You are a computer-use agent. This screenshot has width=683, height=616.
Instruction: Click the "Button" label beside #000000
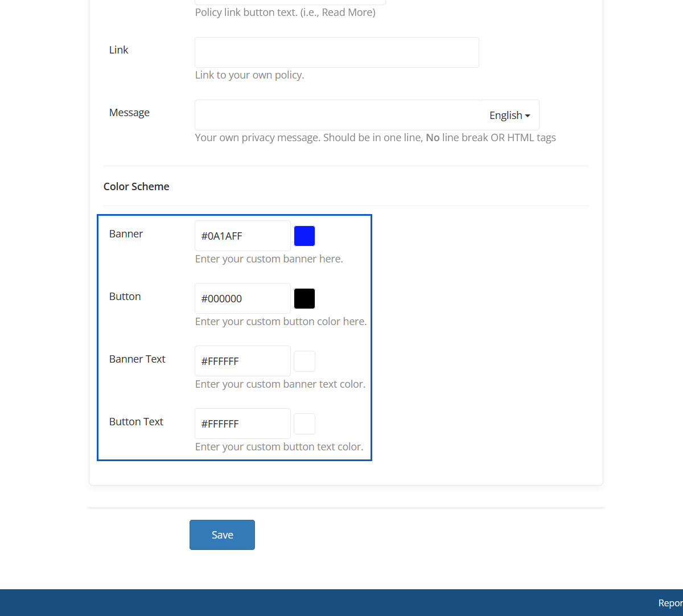tap(125, 297)
